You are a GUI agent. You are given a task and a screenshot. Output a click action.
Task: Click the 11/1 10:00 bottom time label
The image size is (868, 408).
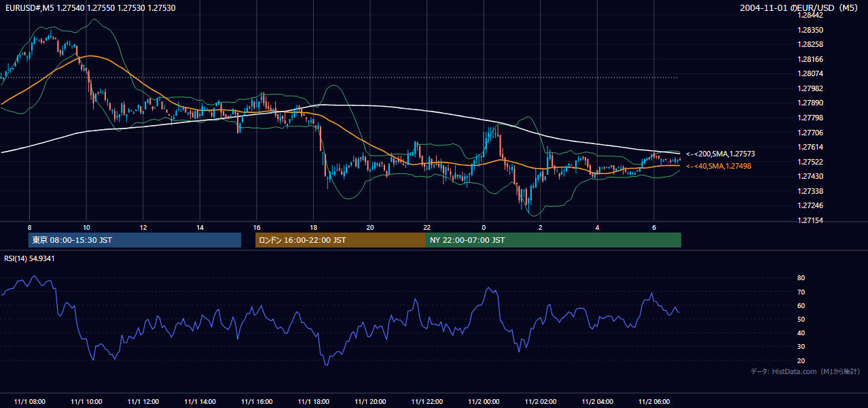click(x=86, y=402)
